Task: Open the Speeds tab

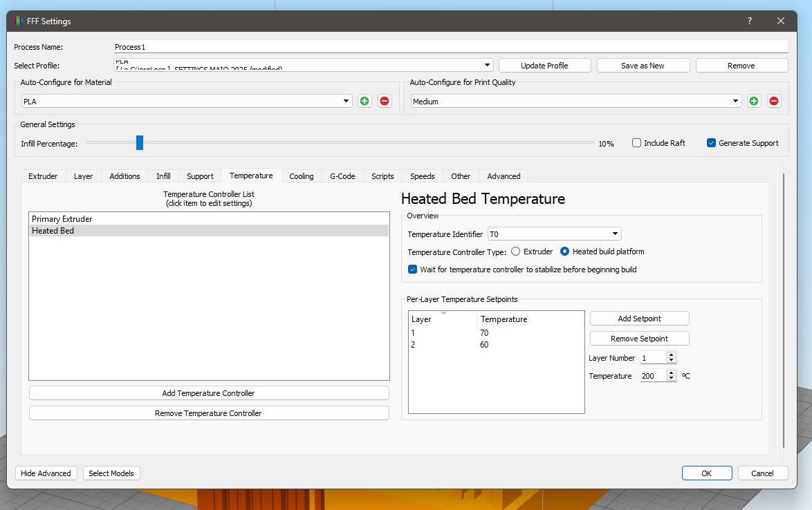Action: [x=423, y=176]
